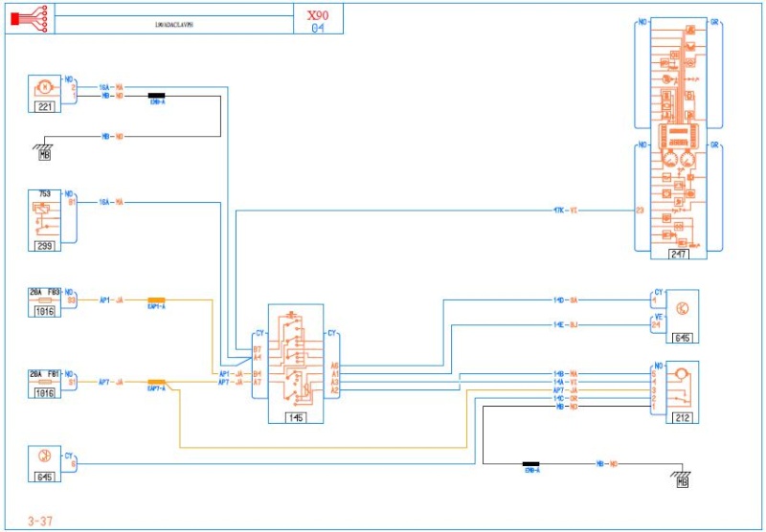Click the 645 label in the right component
The height and width of the screenshot is (532, 766).
682,338
